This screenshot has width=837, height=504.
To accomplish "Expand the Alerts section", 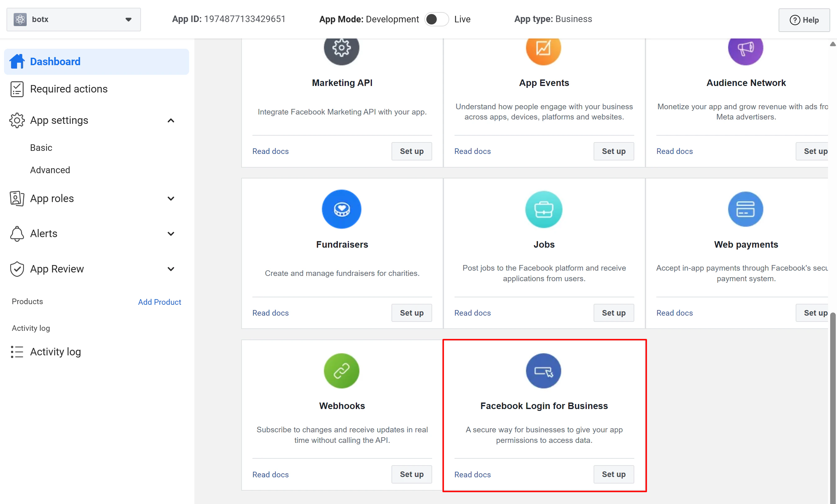I will click(171, 234).
